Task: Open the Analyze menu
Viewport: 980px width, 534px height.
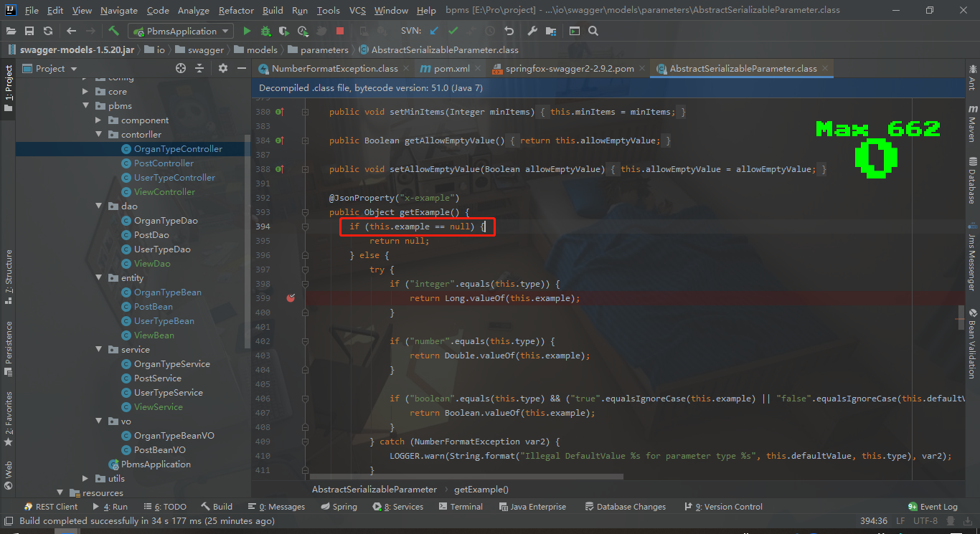Action: (x=192, y=11)
